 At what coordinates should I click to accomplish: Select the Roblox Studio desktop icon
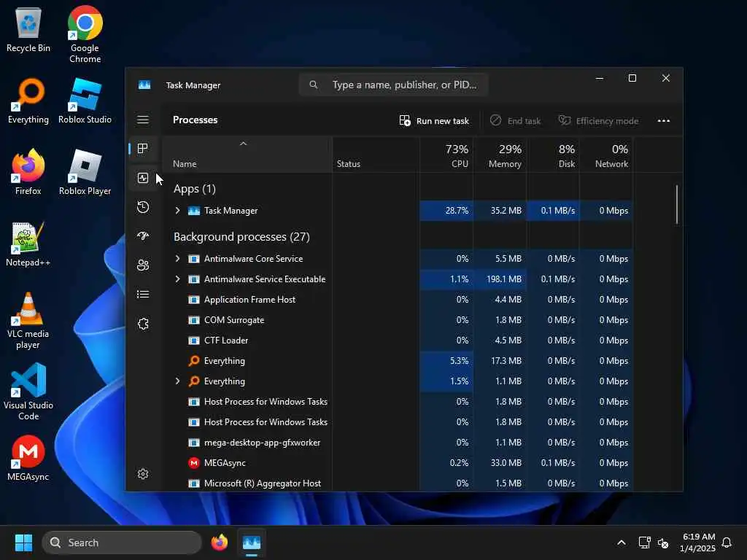point(85,101)
